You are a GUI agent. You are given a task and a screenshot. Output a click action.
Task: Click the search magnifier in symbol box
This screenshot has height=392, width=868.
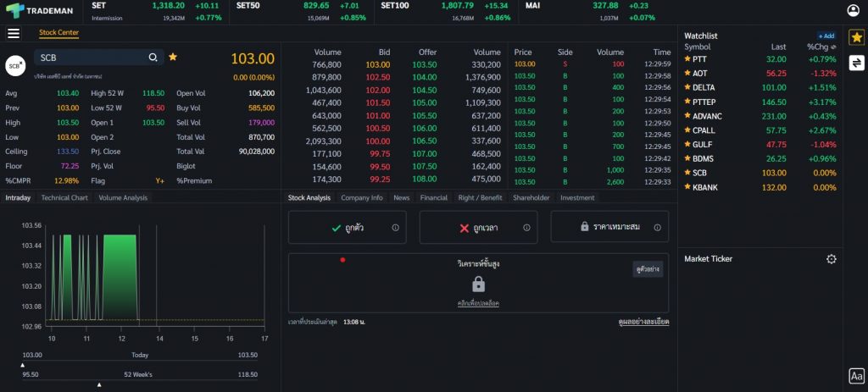(153, 57)
